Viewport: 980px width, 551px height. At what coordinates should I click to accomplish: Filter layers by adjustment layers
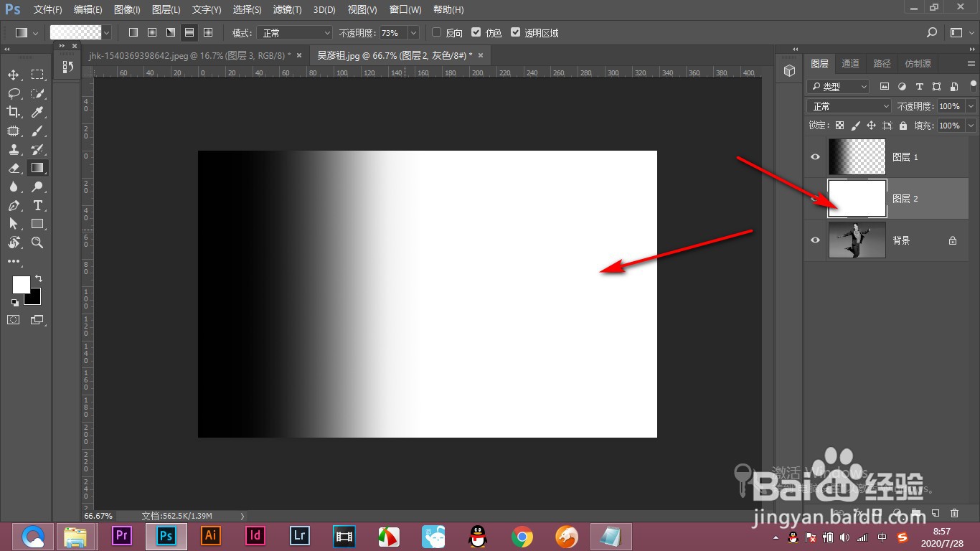(x=902, y=86)
